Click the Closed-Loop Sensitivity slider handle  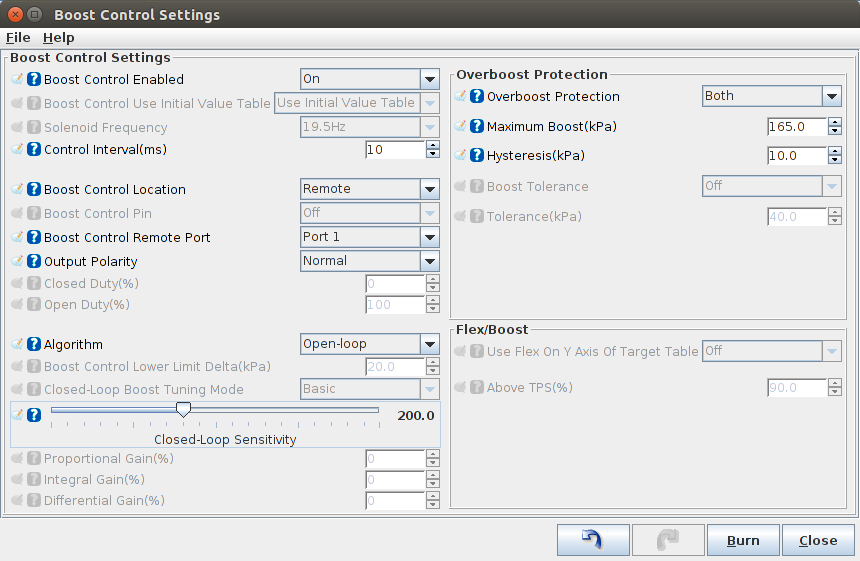point(183,409)
